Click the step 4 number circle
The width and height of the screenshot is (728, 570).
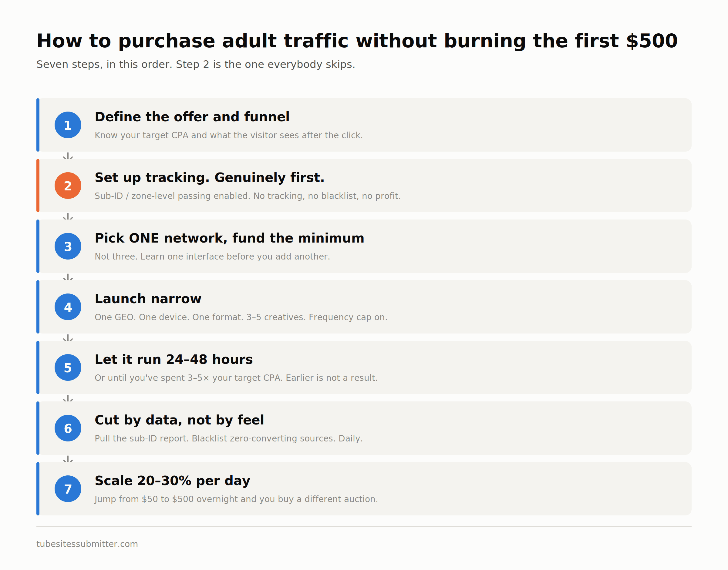(x=68, y=307)
